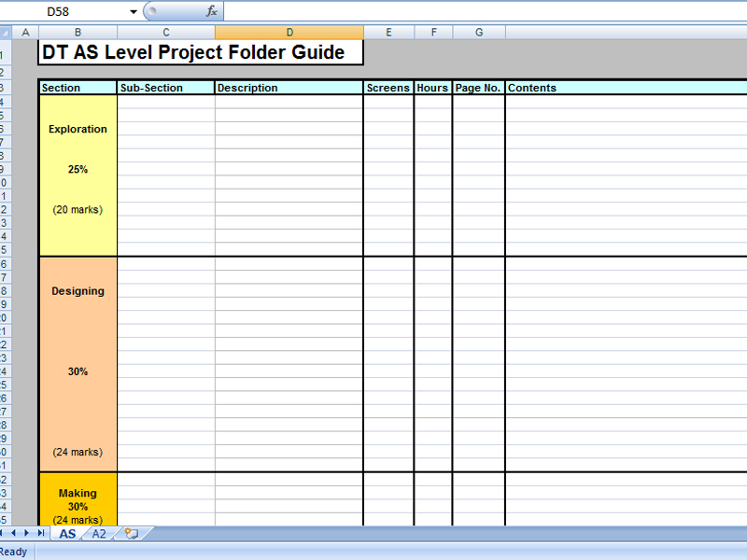747x560 pixels.
Task: Click the (24 marks) text under Designing
Action: coord(78,452)
